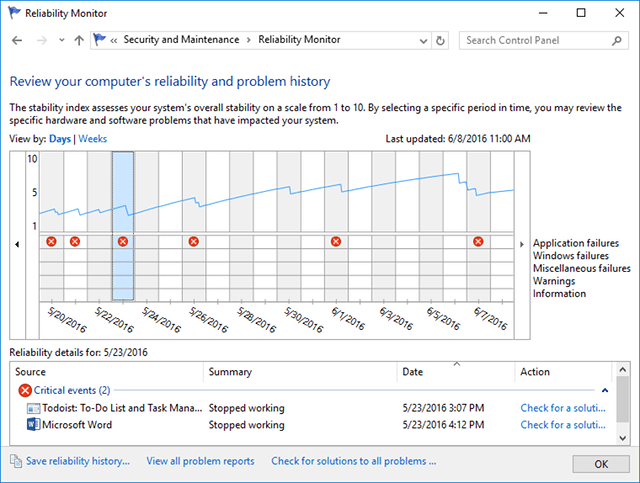
Task: Click the Forward navigation arrow
Action: (42, 40)
